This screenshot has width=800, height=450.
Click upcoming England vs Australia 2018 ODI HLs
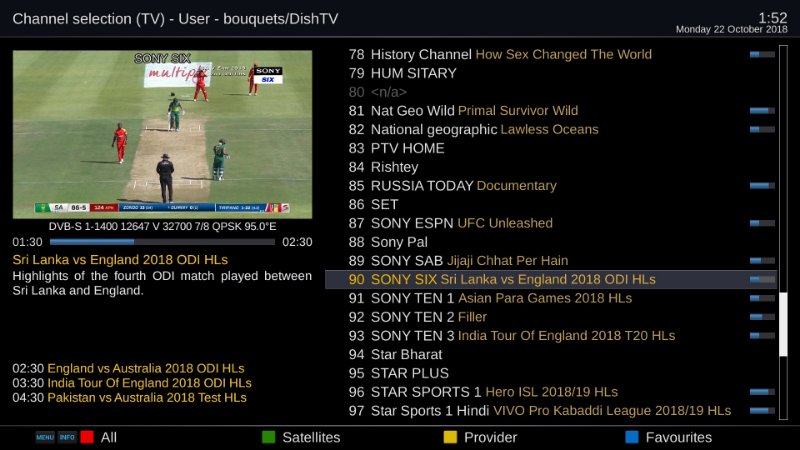129,368
